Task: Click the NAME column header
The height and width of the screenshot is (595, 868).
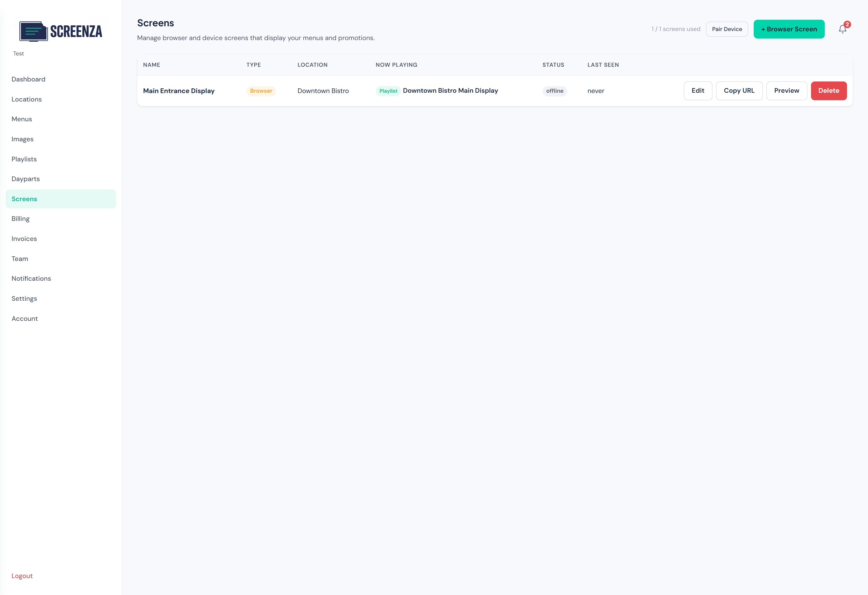Action: [x=152, y=65]
